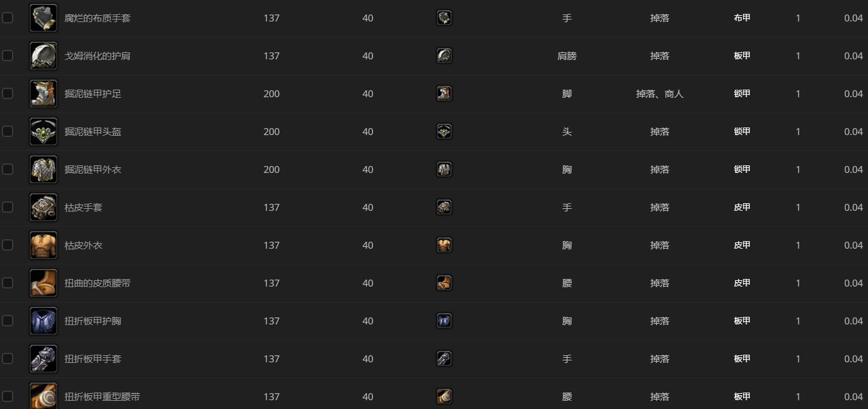The height and width of the screenshot is (409, 868).
Task: Click the 腐烂的布质手套 item icon
Action: pos(44,18)
